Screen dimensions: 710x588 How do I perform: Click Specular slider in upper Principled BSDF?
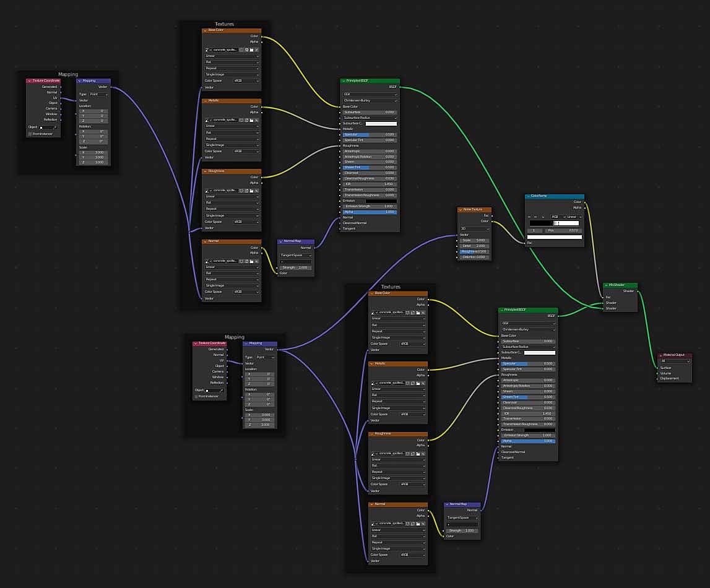370,135
